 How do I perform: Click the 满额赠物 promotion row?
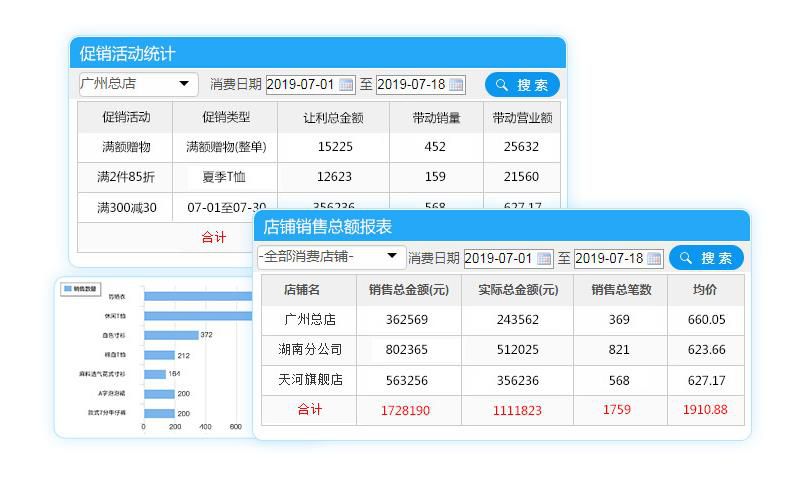(x=126, y=147)
